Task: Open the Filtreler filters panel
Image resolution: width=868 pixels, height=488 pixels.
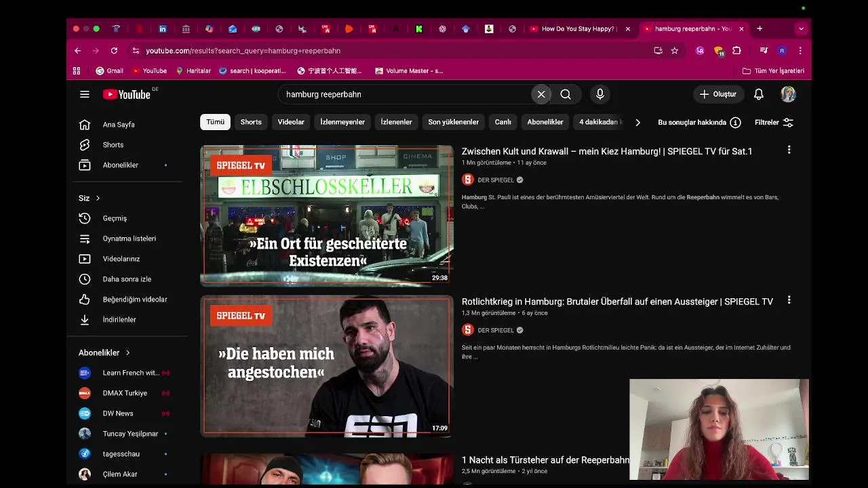Action: pyautogui.click(x=774, y=123)
